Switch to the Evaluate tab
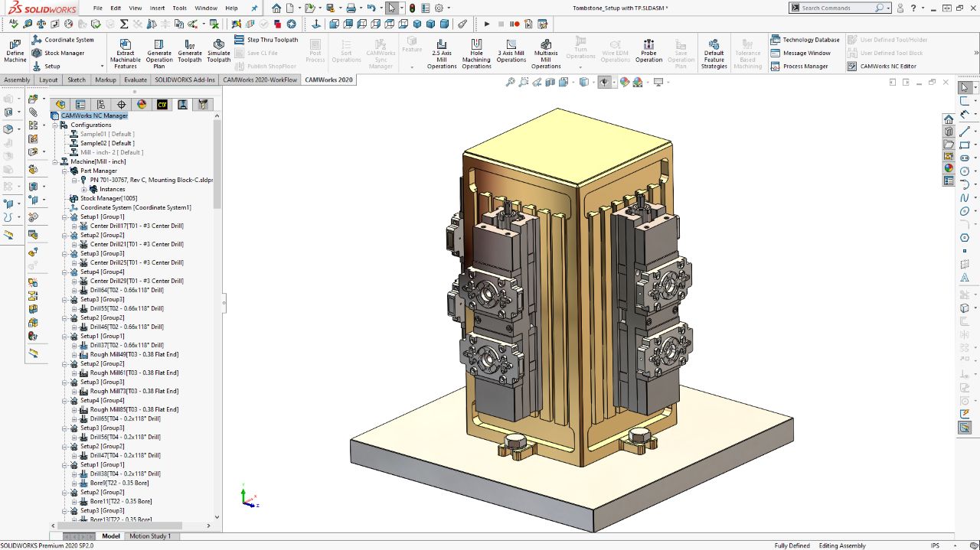 point(136,80)
